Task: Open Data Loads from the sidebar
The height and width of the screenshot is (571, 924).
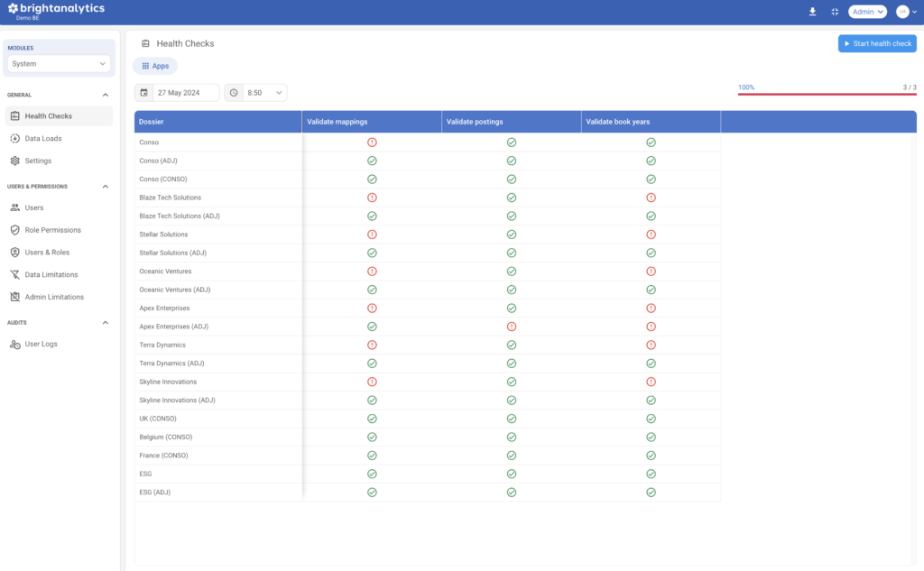Action: coord(42,139)
